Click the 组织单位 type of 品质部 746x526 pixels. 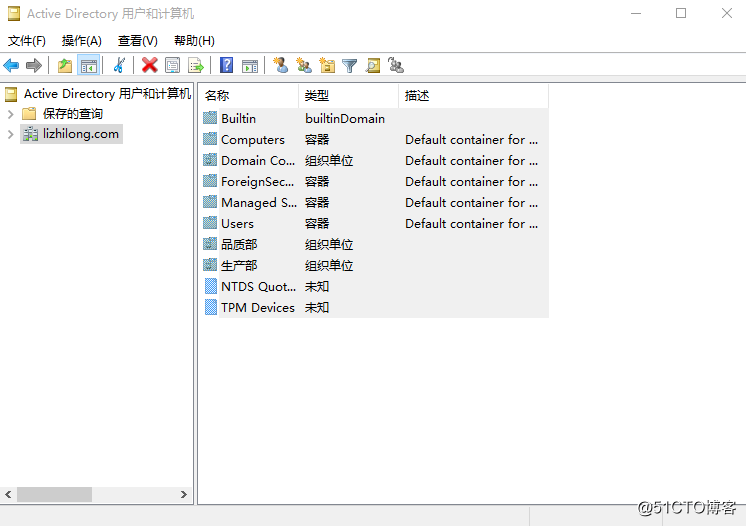point(329,244)
